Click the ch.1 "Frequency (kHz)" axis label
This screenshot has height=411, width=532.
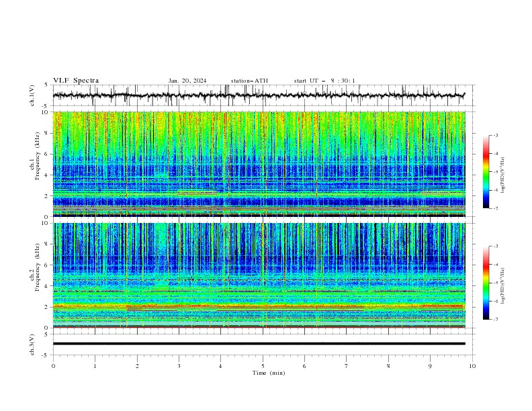(x=38, y=156)
